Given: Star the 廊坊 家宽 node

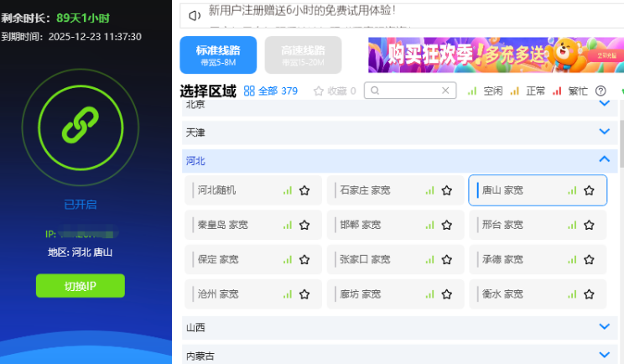Looking at the screenshot, I should coord(446,294).
